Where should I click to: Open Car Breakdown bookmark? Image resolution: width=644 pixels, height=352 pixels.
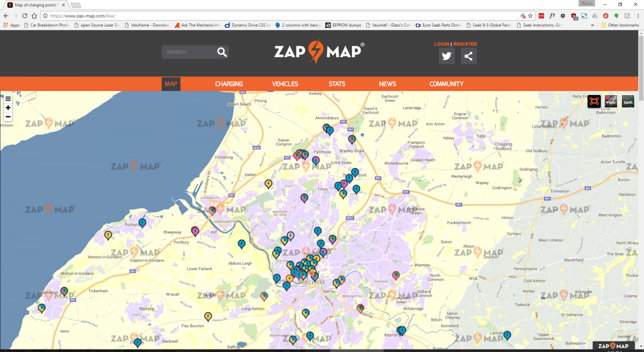(x=47, y=25)
